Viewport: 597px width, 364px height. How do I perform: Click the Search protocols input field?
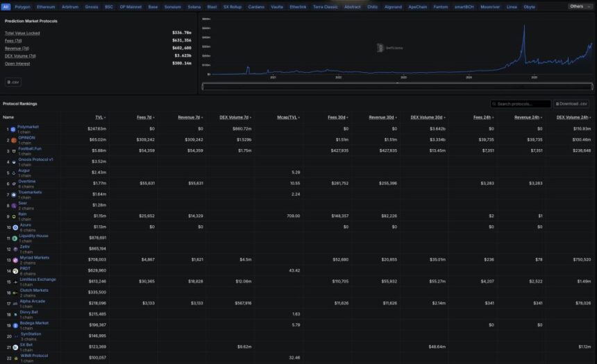[521, 104]
